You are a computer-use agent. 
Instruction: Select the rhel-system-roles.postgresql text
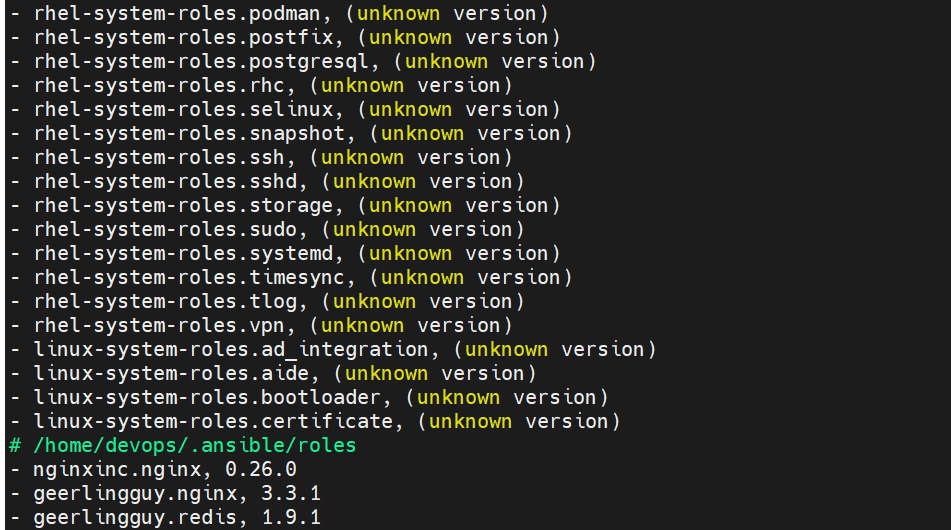201,62
